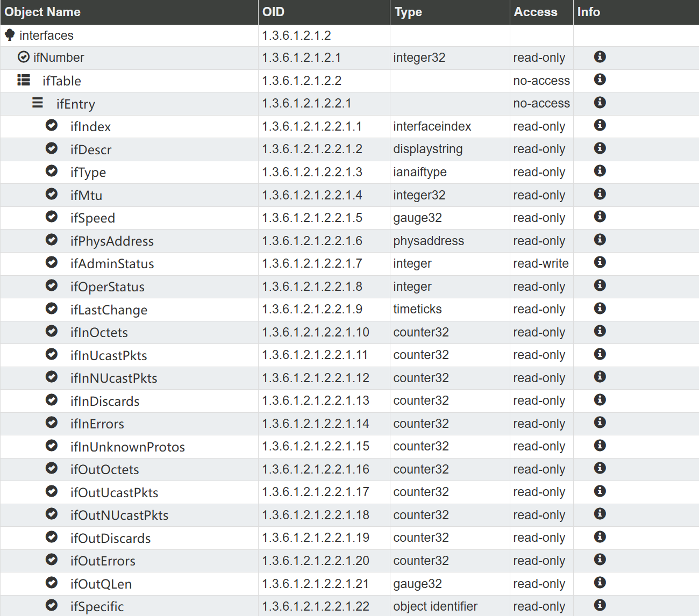The image size is (699, 616).
Task: Click the info icon beside ifTable
Action: pyautogui.click(x=600, y=80)
